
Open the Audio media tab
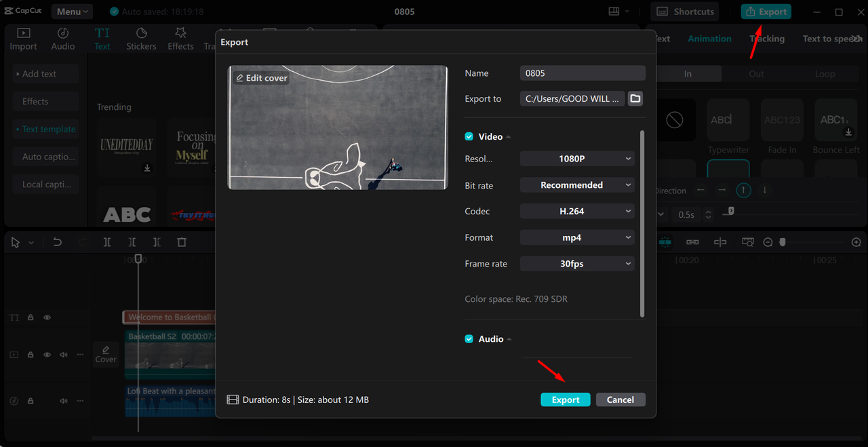(63, 39)
